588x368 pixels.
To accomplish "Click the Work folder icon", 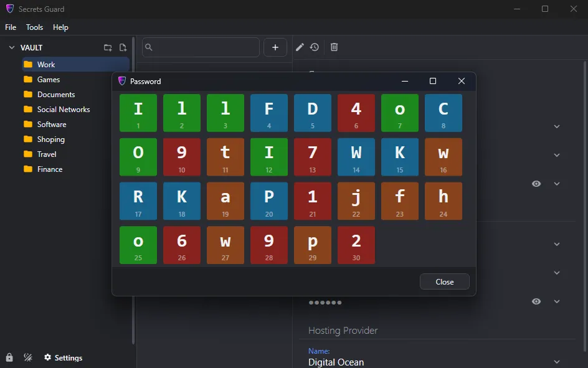I will point(28,65).
